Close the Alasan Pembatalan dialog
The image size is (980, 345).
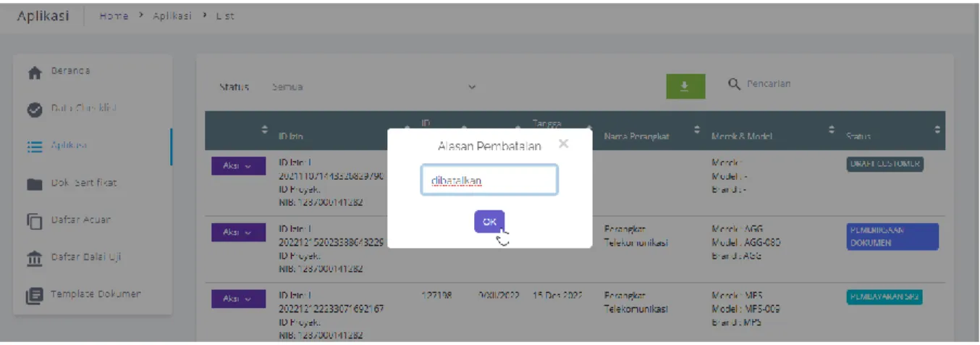click(x=563, y=144)
